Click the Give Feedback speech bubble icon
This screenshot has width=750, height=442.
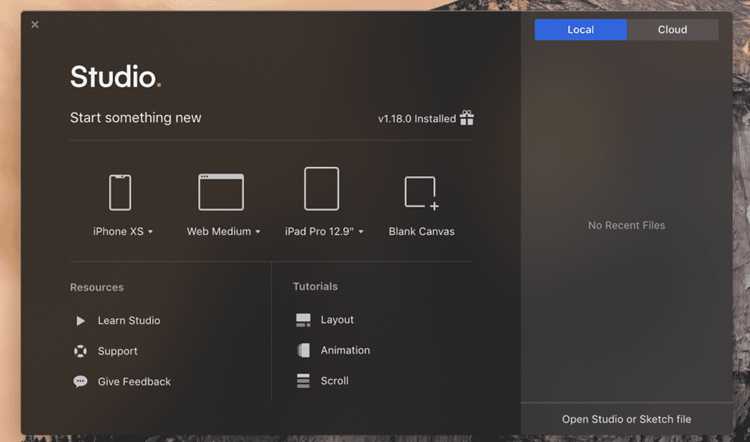[80, 382]
